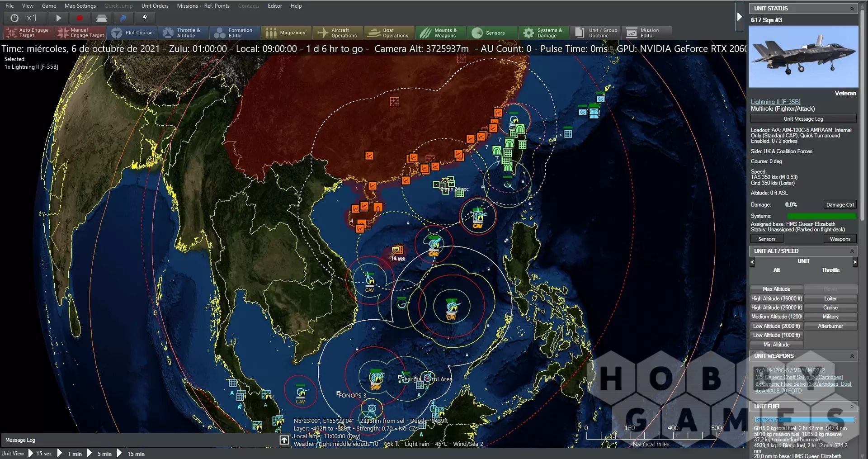Select Manual Engage Target

pos(80,33)
